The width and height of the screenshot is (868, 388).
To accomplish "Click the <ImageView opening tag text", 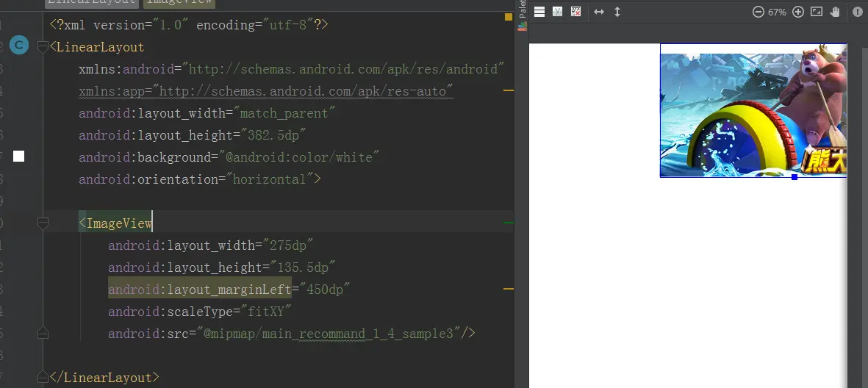I will pyautogui.click(x=115, y=223).
